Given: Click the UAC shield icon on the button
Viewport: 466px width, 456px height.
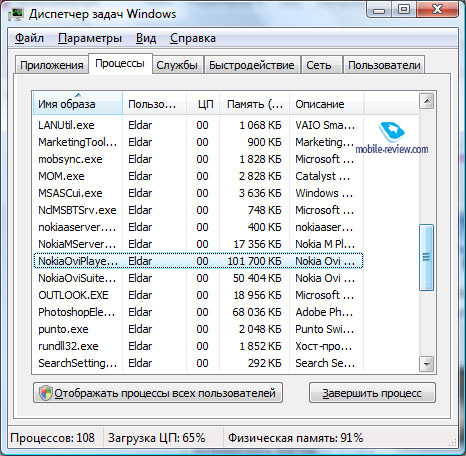Looking at the screenshot, I should click(x=45, y=393).
